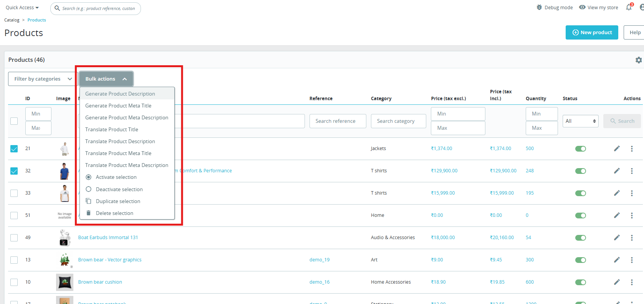Open the Boat Earbuds Immortal 131 link
This screenshot has width=644, height=304.
(108, 238)
